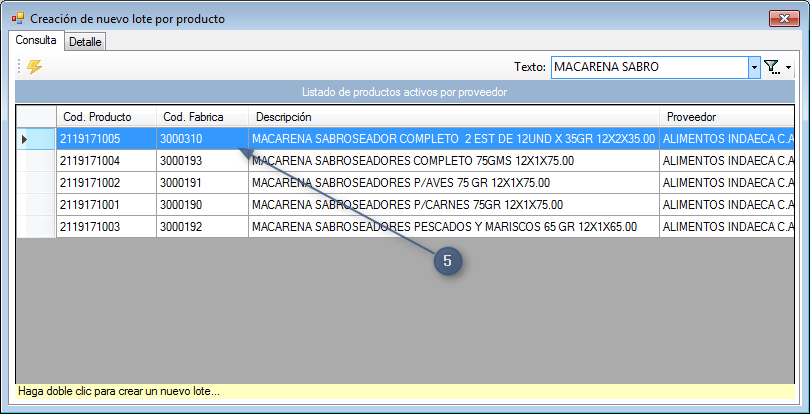Select SABROSEADORES PESCADOS Y MARISCOS description
The height and width of the screenshot is (414, 810).
tap(454, 226)
